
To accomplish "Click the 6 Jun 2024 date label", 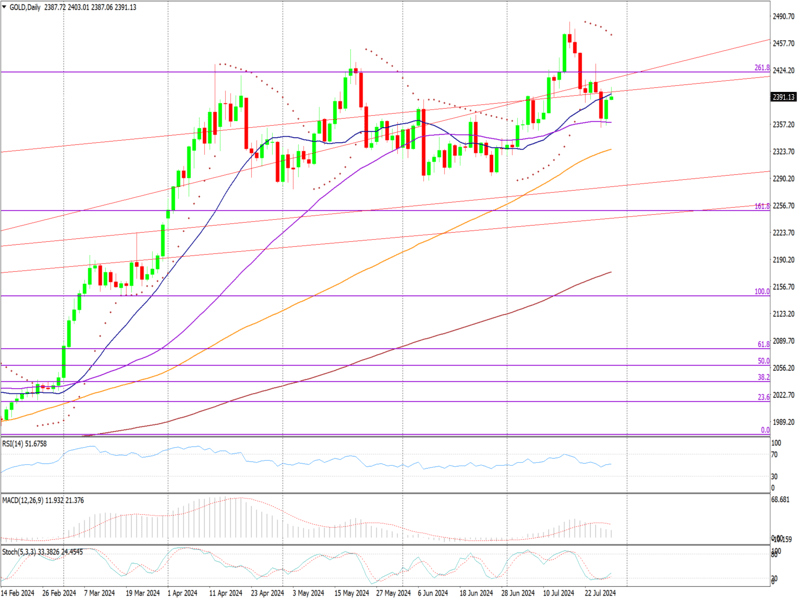I will (x=432, y=593).
